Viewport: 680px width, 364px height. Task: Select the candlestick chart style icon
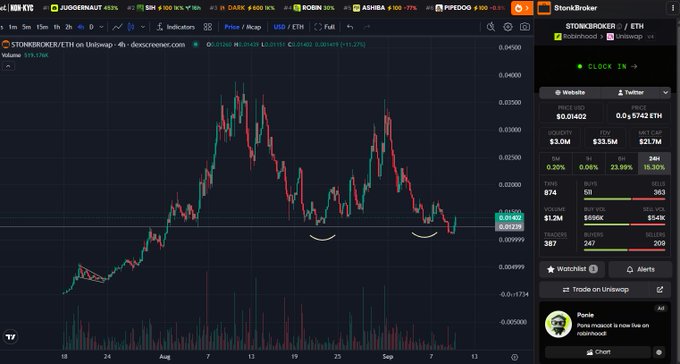[x=131, y=27]
